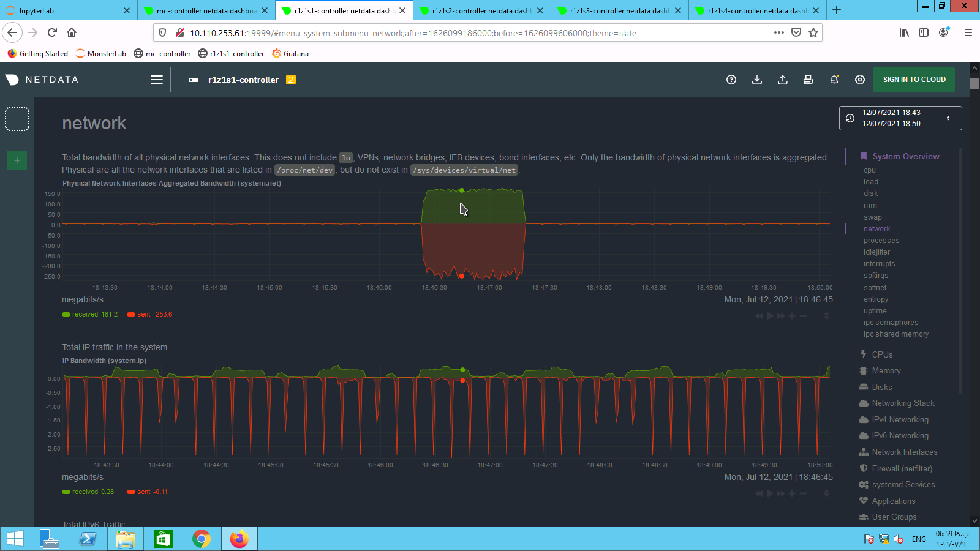The image size is (980, 551).
Task: Open the hamburger menu next to NETDATA
Action: (x=157, y=80)
